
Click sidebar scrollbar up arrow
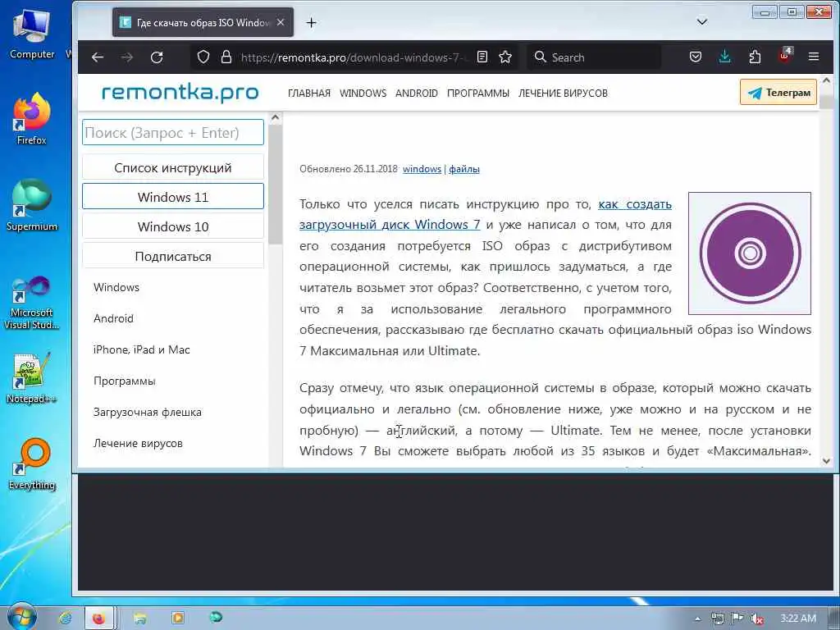pos(276,117)
